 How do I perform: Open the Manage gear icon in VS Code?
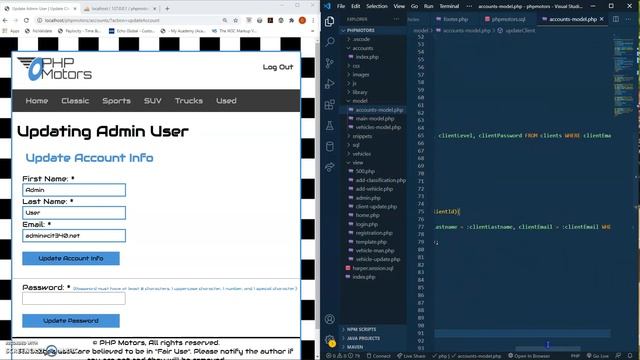(330, 340)
